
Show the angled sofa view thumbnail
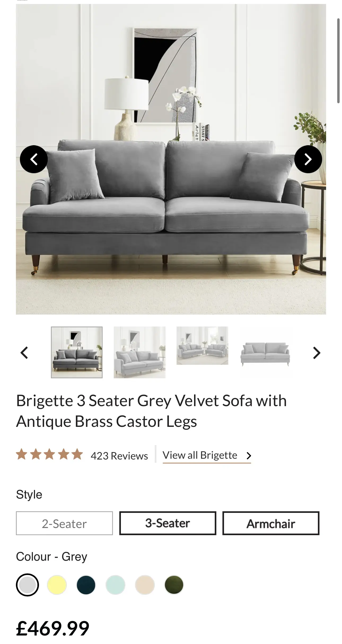click(x=139, y=352)
